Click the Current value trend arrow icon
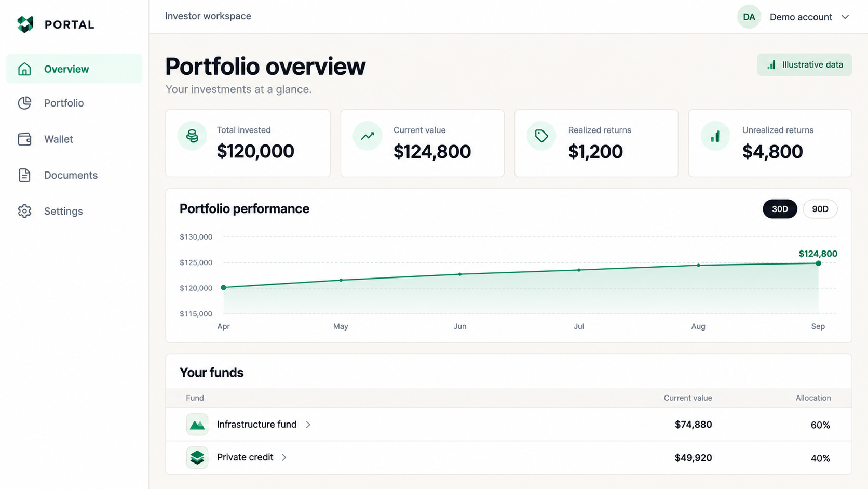 click(x=368, y=136)
